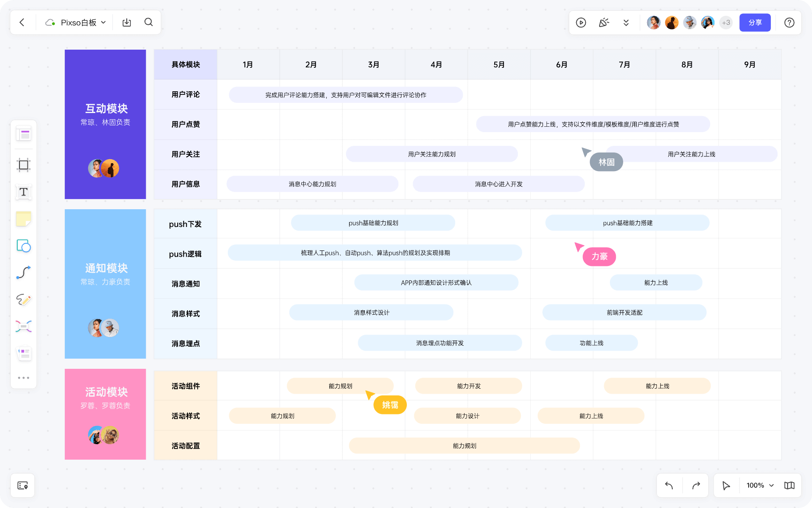Image resolution: width=812 pixels, height=508 pixels.
Task: Choose the freehand pencil tool
Action: coord(23,300)
